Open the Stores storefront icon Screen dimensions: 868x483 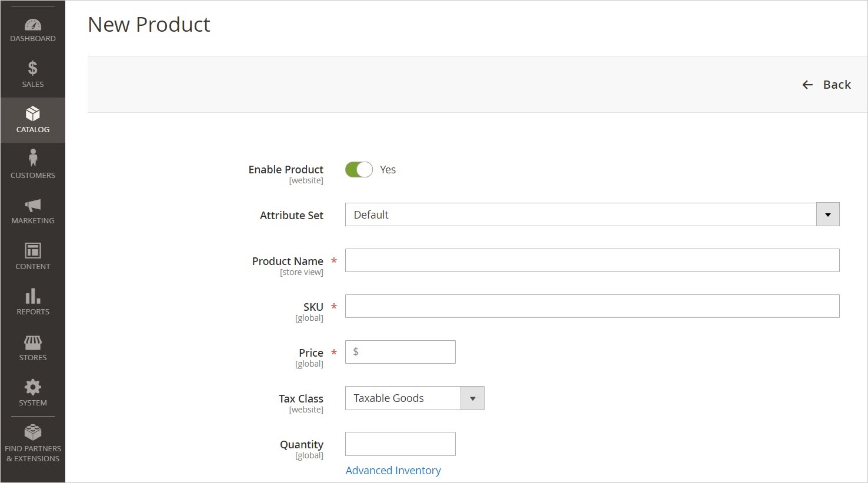pos(33,342)
